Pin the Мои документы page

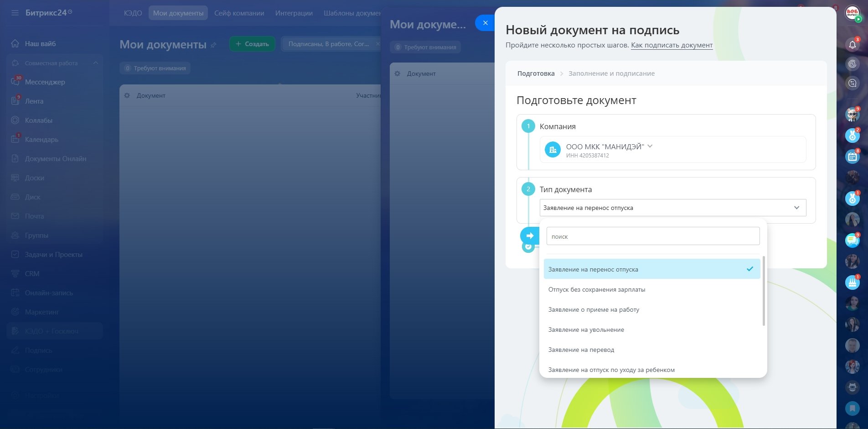point(213,45)
